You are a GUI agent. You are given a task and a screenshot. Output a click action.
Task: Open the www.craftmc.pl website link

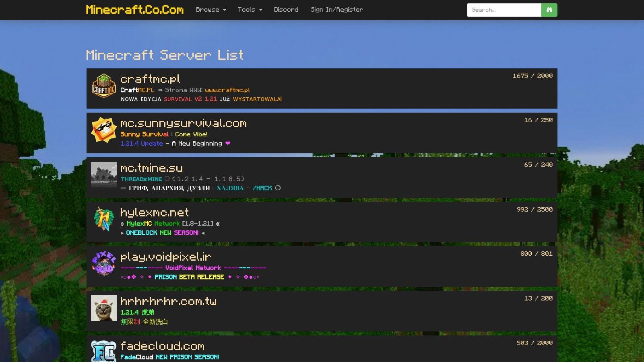227,90
